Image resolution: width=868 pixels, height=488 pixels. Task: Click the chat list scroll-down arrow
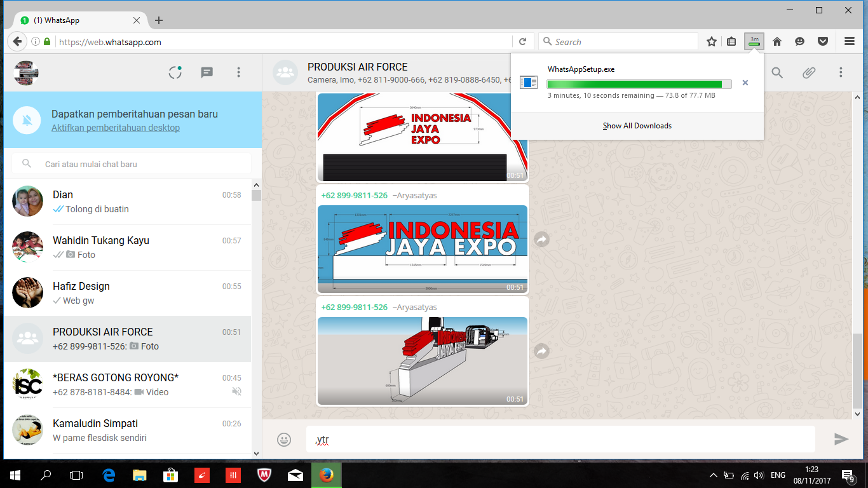(257, 454)
